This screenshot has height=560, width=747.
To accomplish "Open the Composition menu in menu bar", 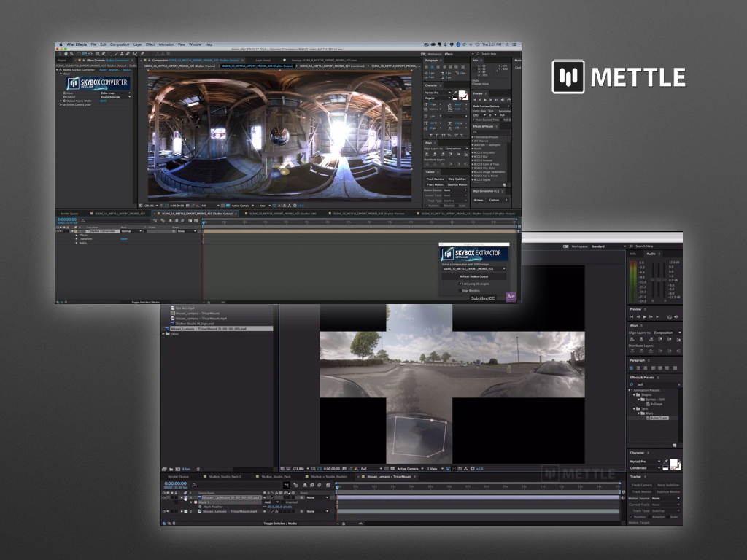I will [x=119, y=44].
